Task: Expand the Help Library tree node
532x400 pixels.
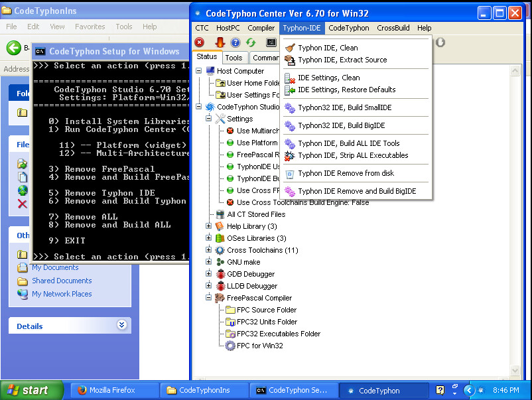Action: pyautogui.click(x=209, y=226)
